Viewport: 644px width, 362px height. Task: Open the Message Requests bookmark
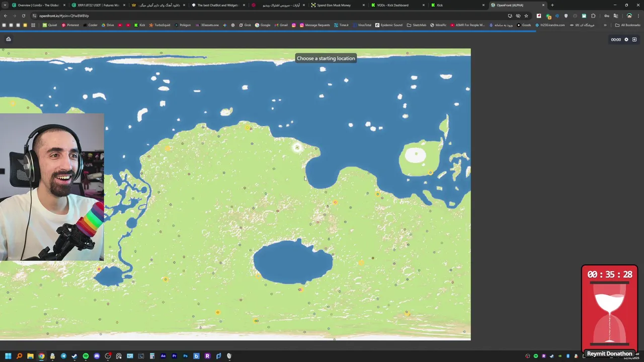pyautogui.click(x=314, y=25)
